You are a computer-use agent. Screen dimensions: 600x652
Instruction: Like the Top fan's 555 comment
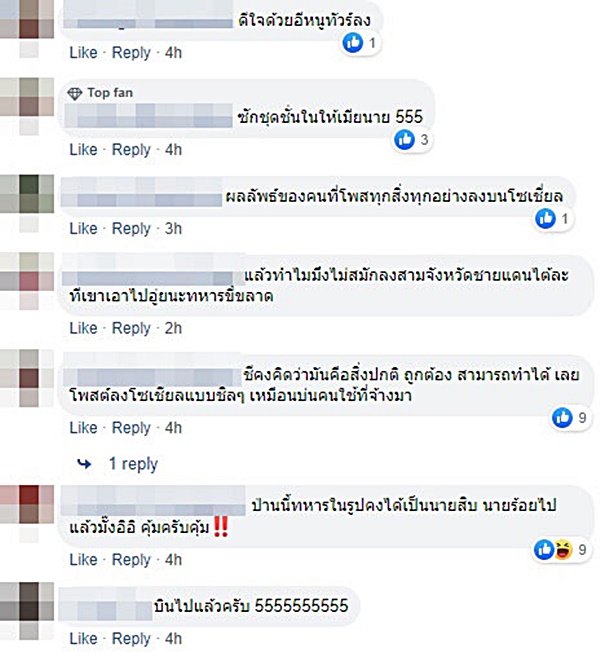83,150
